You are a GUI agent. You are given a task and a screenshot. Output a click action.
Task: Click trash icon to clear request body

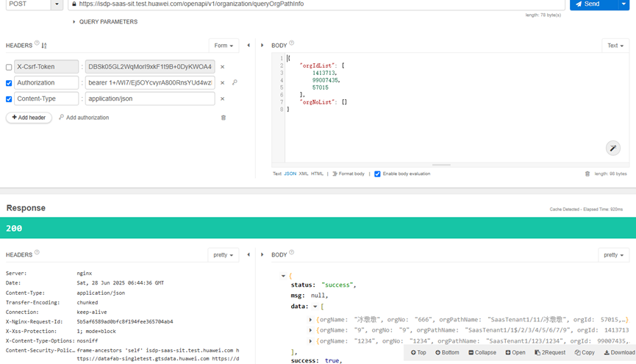click(587, 174)
